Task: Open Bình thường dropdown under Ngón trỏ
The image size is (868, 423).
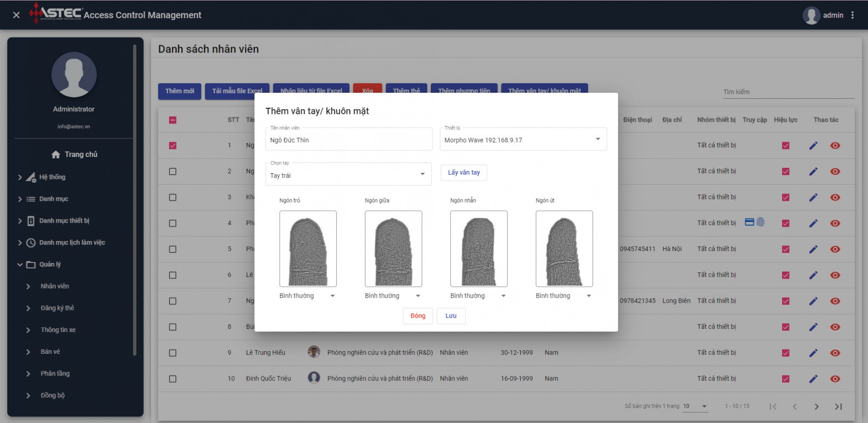Action: [308, 296]
